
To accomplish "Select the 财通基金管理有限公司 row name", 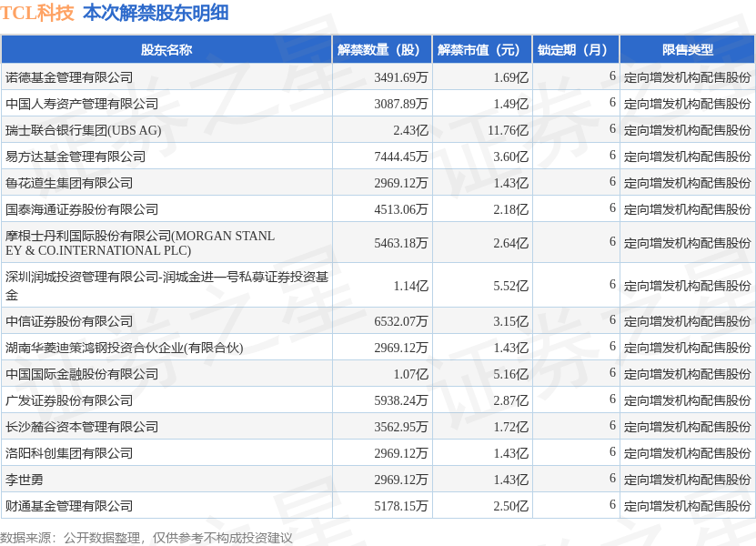I will pos(69,506).
